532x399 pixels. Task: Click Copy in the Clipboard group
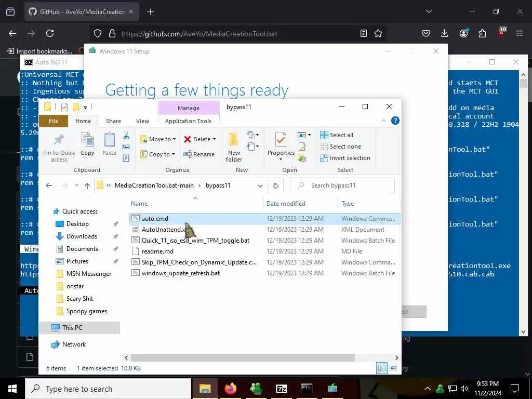click(87, 144)
